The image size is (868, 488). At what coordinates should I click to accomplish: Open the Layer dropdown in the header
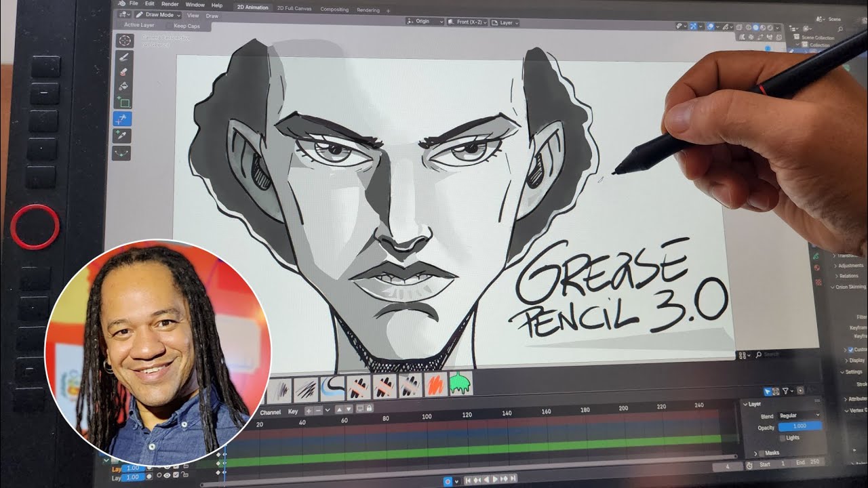click(x=505, y=23)
